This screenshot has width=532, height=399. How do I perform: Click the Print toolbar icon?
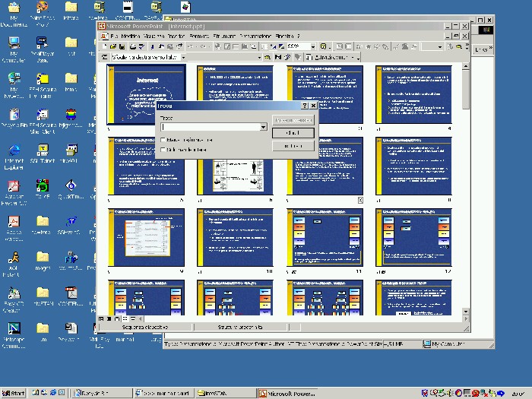click(133, 46)
